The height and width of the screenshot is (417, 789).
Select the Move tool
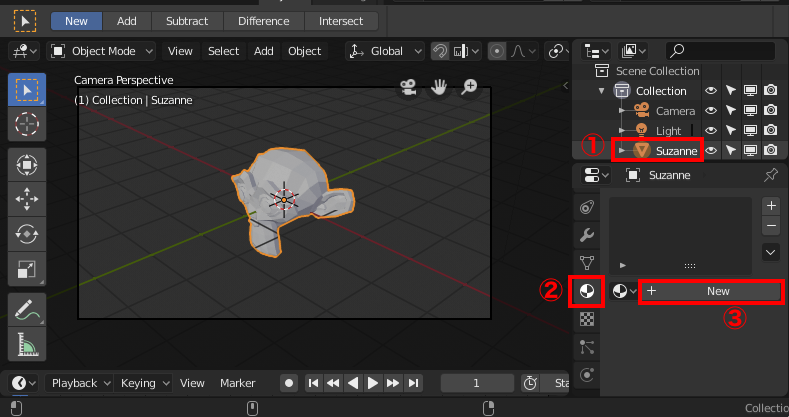[x=27, y=199]
